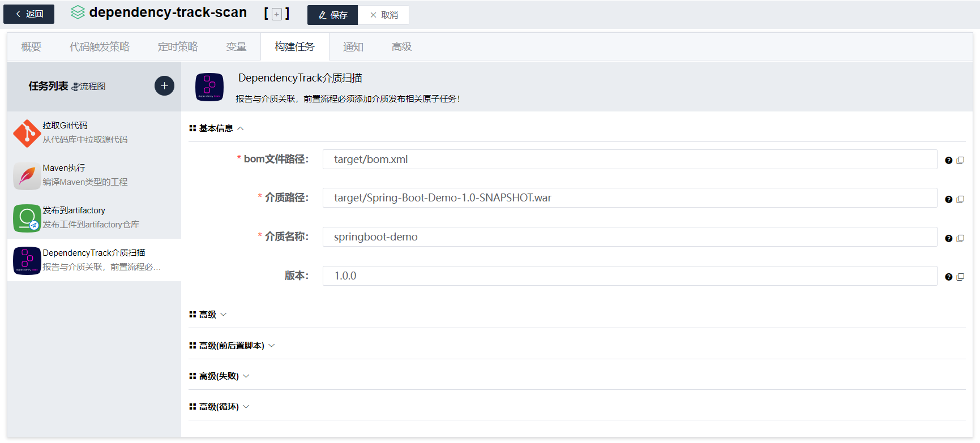
Task: Click the bracketed plus icon near title
Action: (277, 14)
